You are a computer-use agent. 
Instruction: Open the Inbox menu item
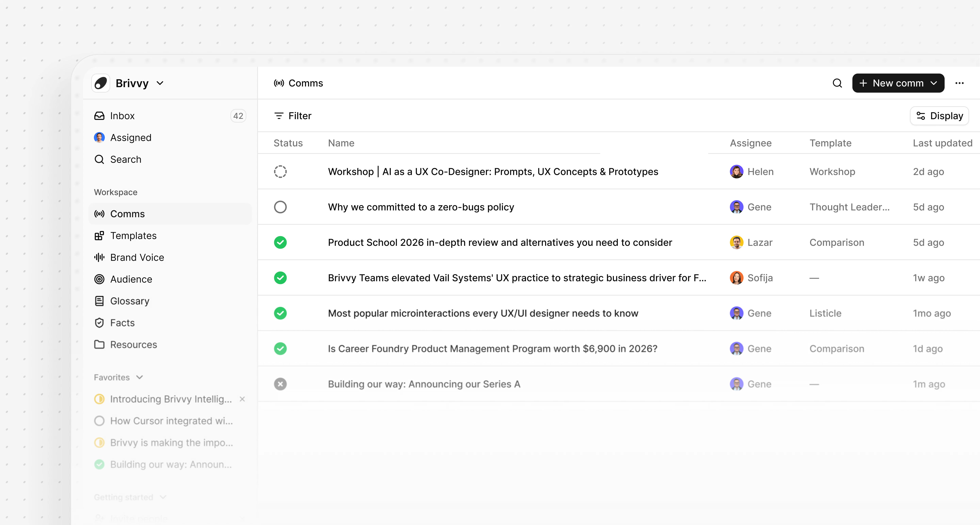tap(122, 116)
